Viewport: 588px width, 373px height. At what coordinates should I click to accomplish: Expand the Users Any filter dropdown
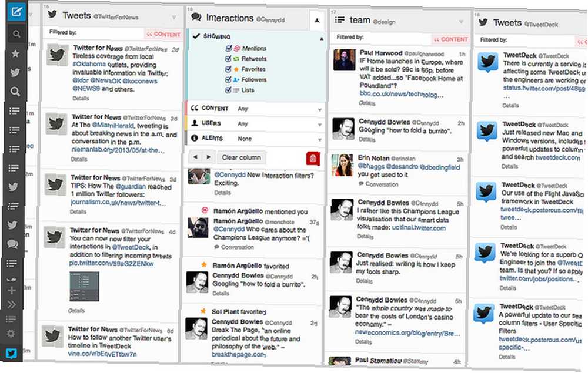319,125
